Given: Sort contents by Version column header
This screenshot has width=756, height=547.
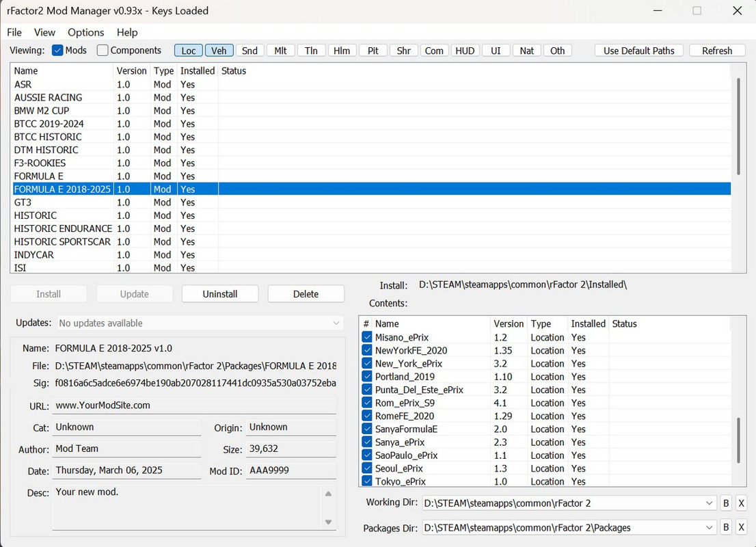Looking at the screenshot, I should 509,323.
